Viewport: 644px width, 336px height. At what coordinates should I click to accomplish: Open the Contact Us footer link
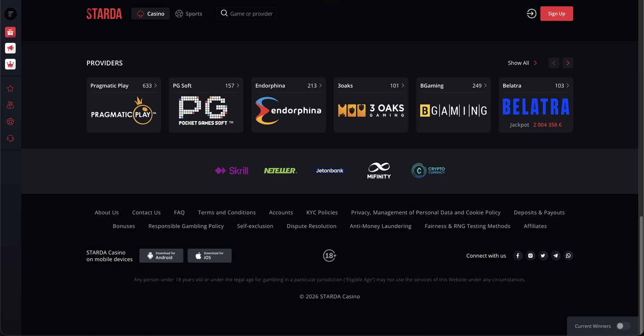tap(146, 213)
